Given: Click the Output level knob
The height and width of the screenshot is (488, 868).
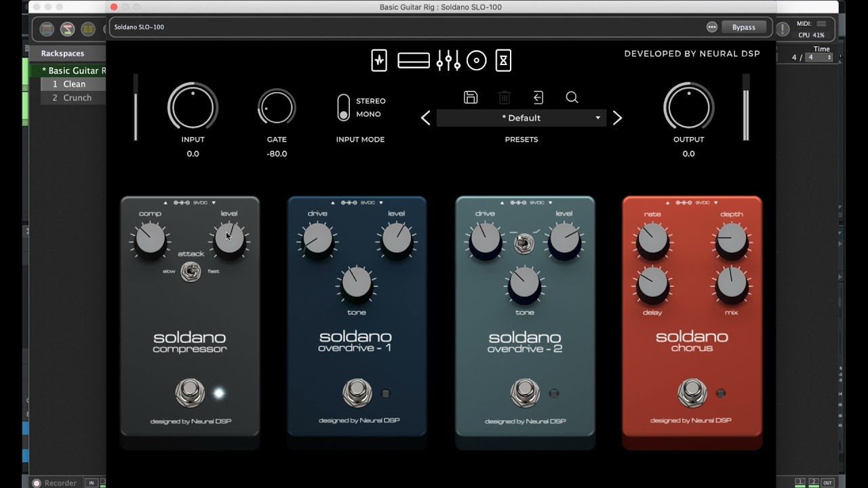Looking at the screenshot, I should coord(688,107).
